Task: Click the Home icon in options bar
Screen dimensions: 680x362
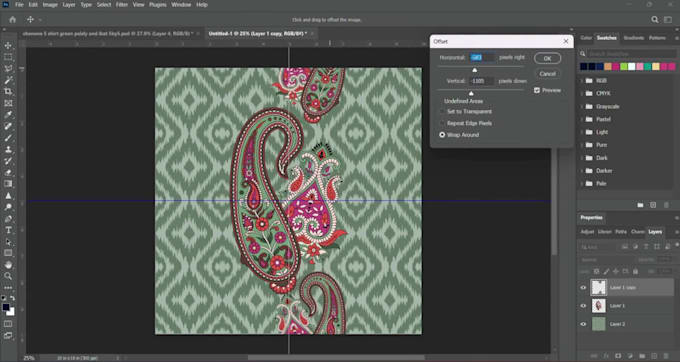Action: click(x=13, y=20)
